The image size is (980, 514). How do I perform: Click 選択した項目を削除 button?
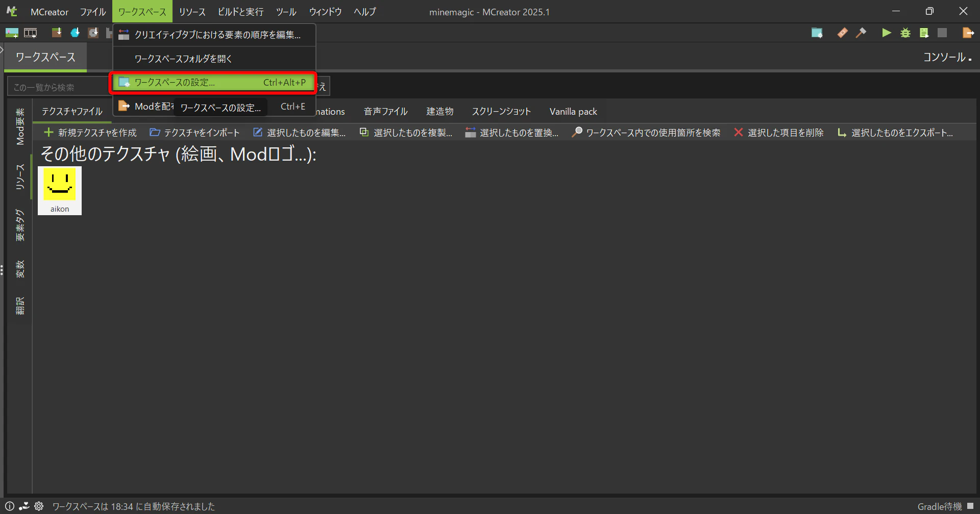tap(778, 133)
